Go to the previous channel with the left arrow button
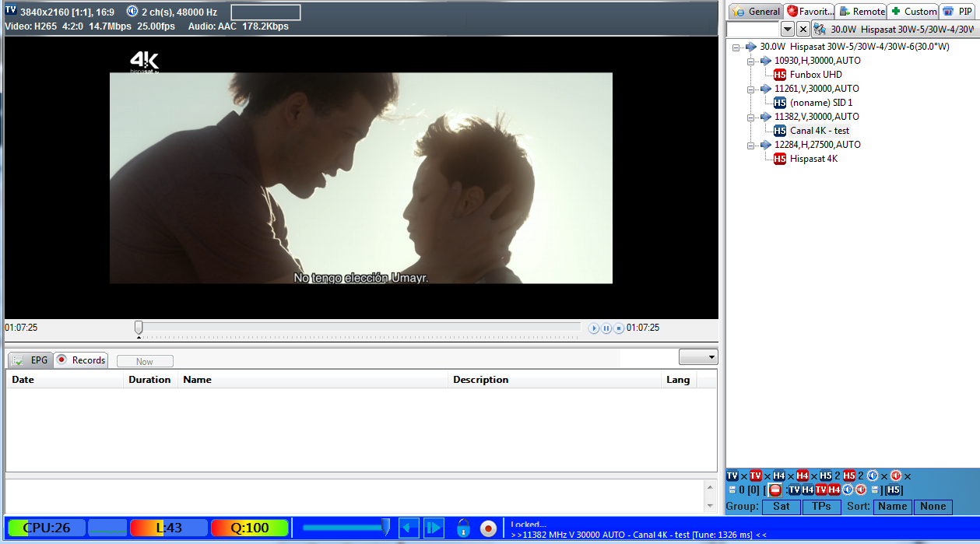 click(x=409, y=528)
